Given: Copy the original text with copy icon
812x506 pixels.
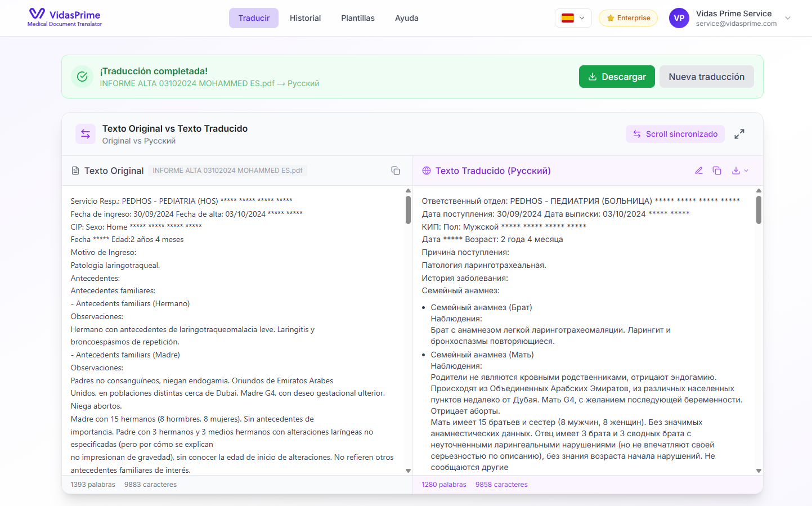Looking at the screenshot, I should tap(396, 171).
